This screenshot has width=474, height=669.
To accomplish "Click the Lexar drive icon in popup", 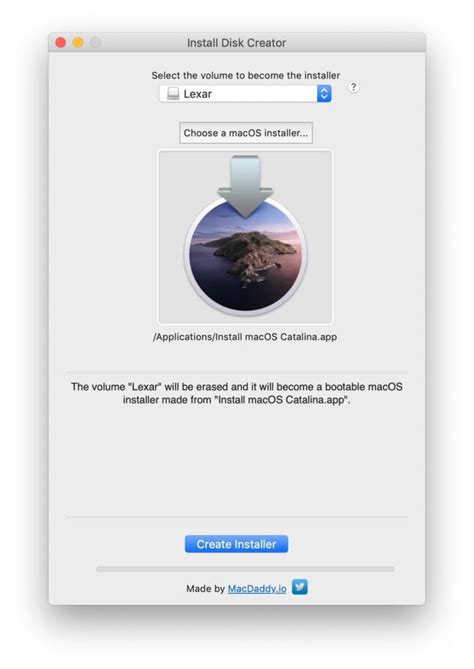I will (x=173, y=94).
